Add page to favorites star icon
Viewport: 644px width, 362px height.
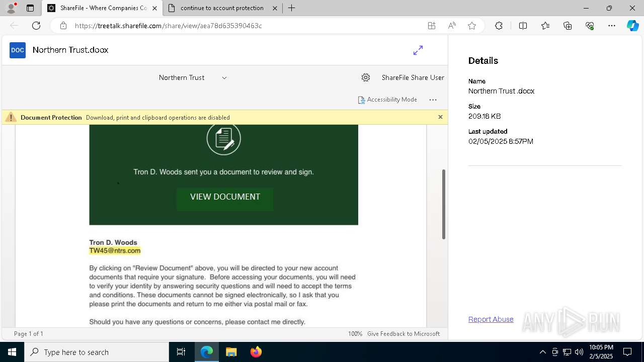point(472,26)
